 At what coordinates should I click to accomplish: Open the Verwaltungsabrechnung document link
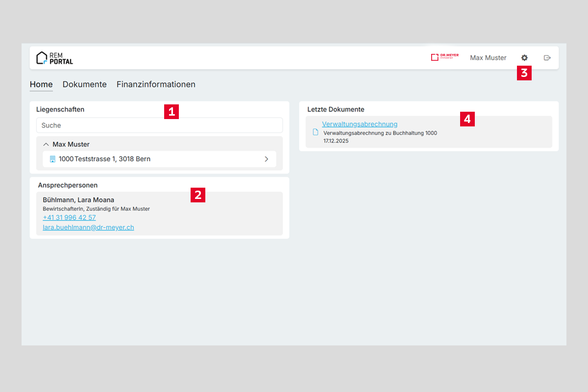coord(359,124)
